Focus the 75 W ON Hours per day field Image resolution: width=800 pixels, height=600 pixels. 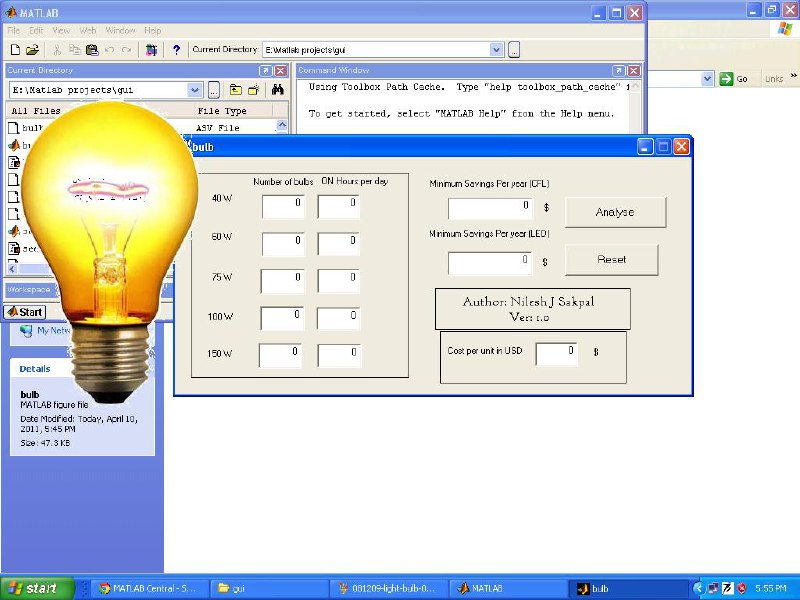pyautogui.click(x=338, y=281)
